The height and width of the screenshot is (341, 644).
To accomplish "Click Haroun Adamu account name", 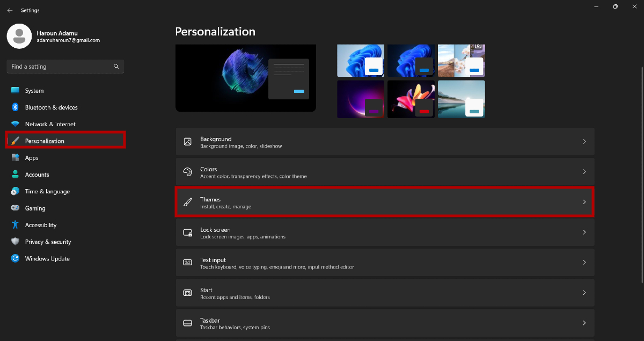I will 57,33.
